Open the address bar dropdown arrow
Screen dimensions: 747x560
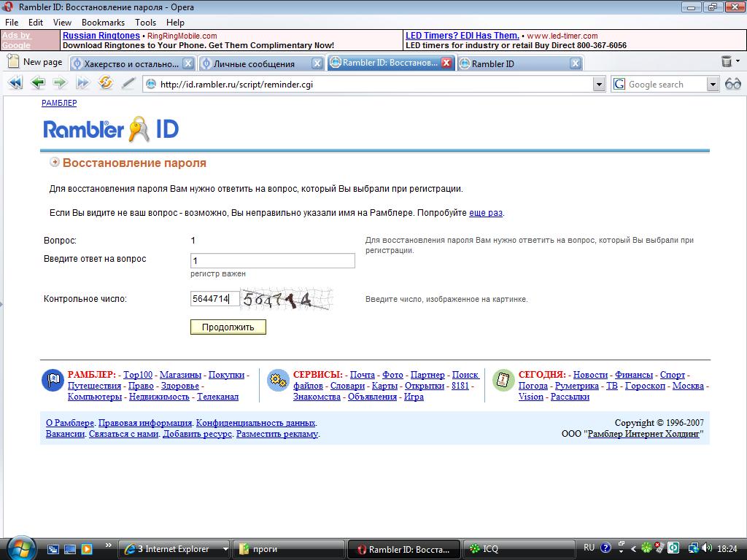pos(599,85)
